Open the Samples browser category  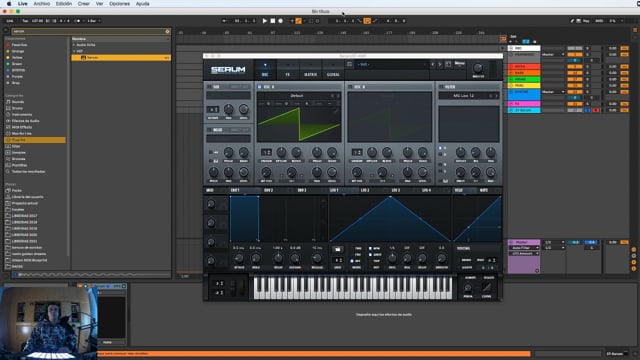click(19, 153)
